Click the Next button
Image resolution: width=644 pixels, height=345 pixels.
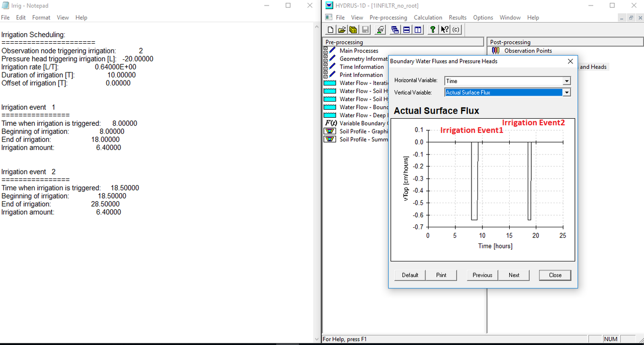pyautogui.click(x=514, y=275)
